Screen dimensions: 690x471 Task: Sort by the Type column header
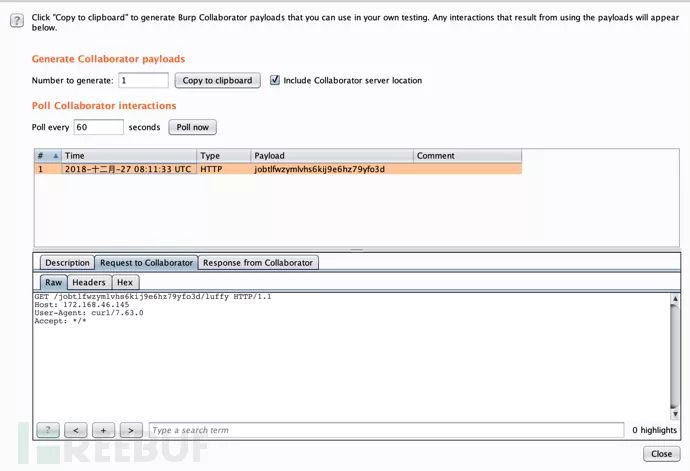tap(224, 156)
